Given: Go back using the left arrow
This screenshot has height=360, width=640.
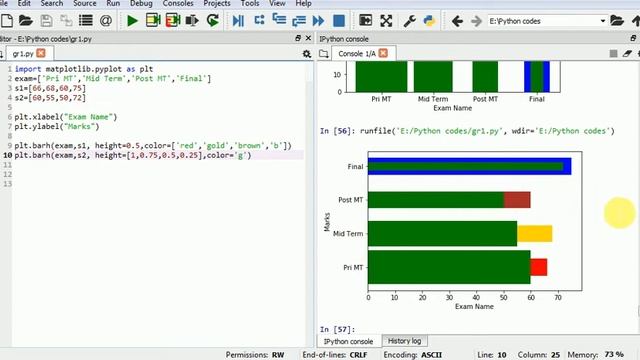Looking at the screenshot, I should click(x=457, y=21).
